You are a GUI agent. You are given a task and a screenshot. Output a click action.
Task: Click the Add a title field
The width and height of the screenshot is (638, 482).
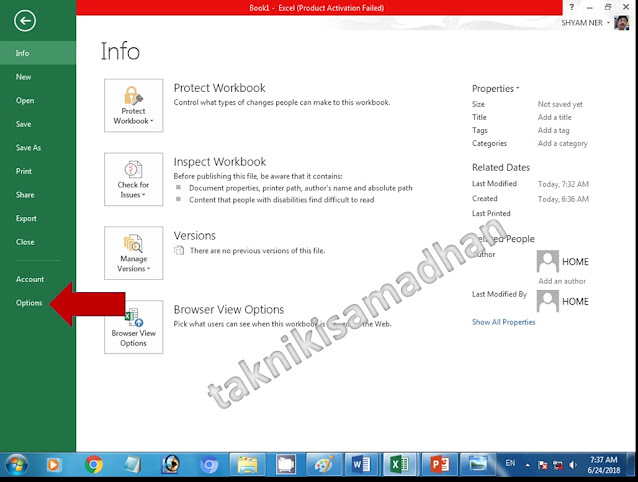tap(555, 117)
